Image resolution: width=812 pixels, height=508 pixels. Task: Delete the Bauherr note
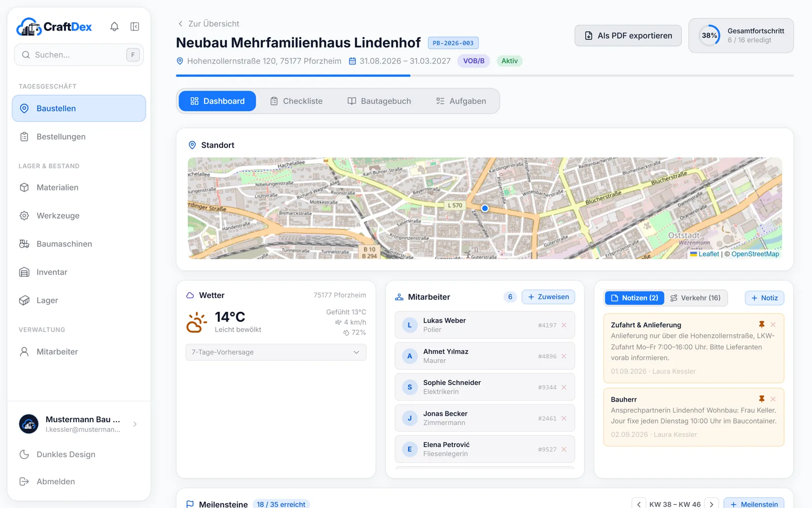(x=773, y=399)
